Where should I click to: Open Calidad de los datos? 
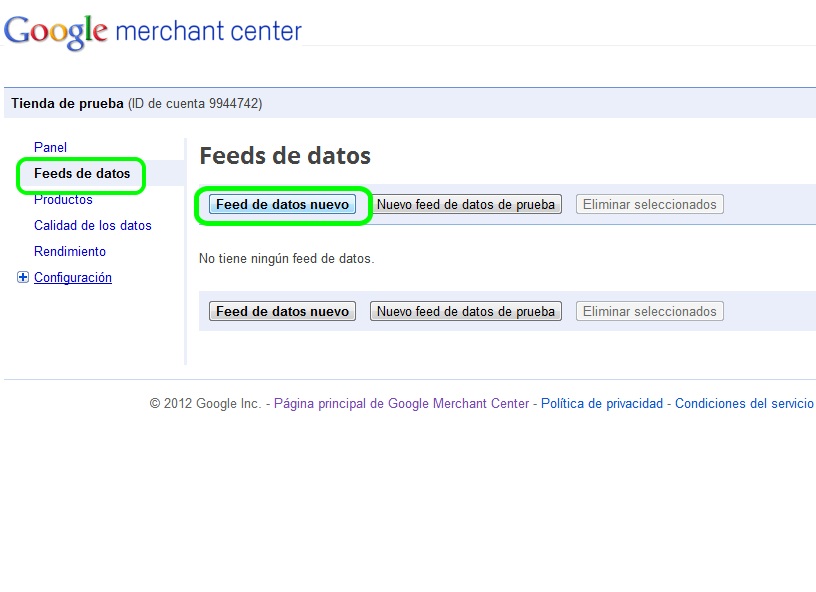pyautogui.click(x=93, y=225)
